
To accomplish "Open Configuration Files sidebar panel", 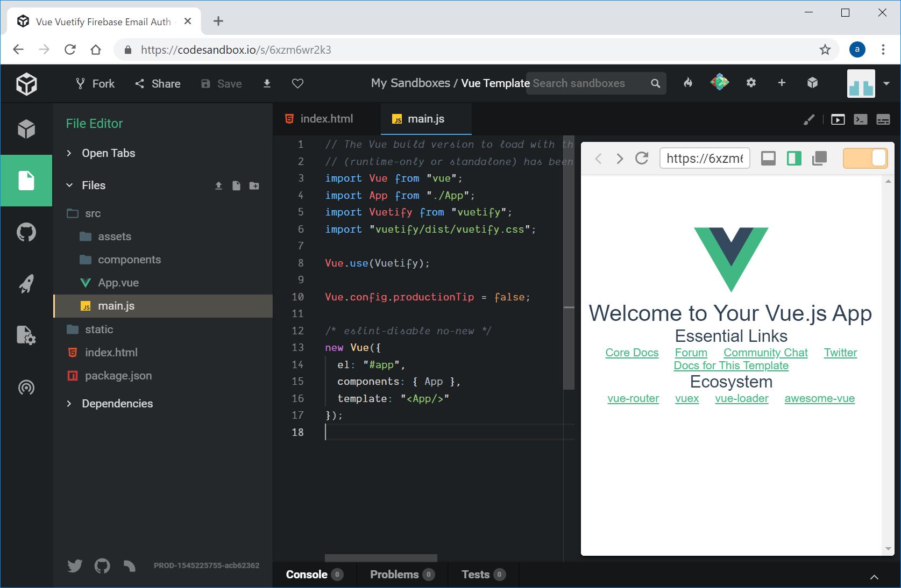I will click(26, 335).
